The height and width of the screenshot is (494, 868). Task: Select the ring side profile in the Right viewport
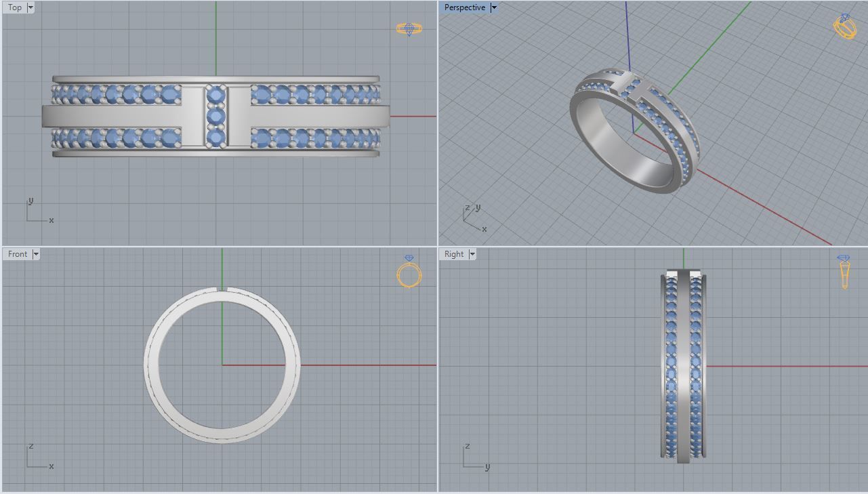click(684, 366)
